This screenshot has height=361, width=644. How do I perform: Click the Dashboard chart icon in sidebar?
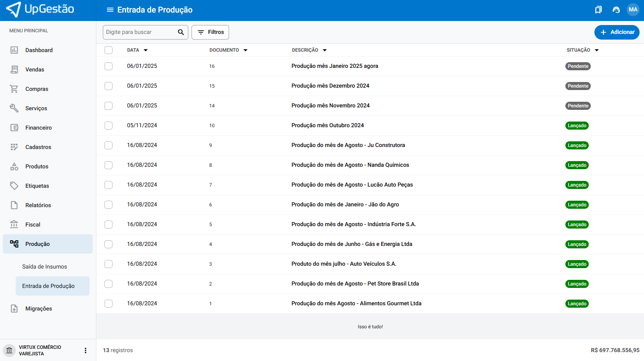pos(14,50)
